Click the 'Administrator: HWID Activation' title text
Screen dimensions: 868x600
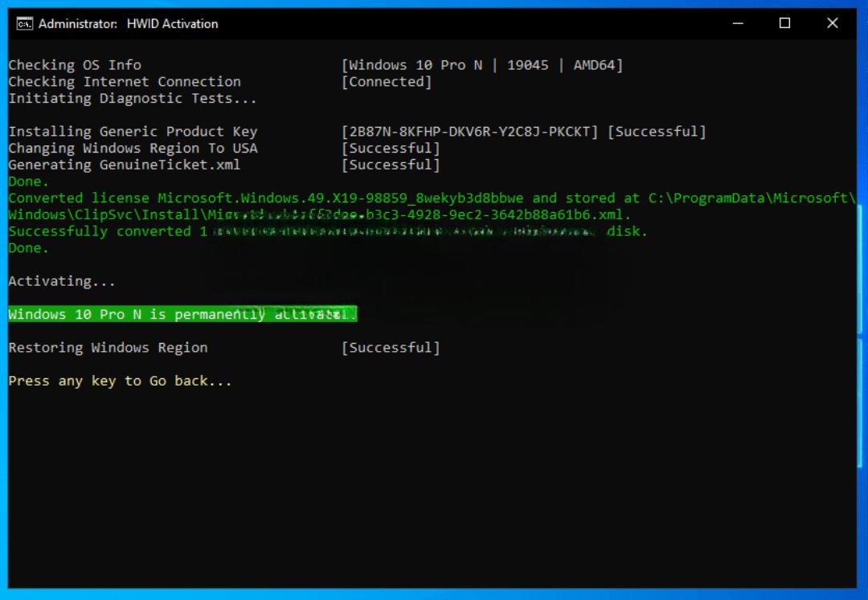point(128,23)
